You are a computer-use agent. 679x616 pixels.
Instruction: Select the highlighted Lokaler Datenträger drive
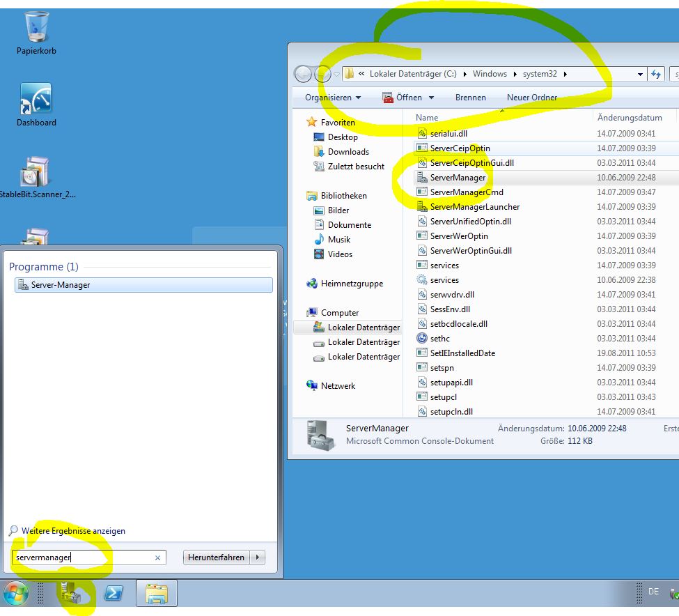click(348, 327)
